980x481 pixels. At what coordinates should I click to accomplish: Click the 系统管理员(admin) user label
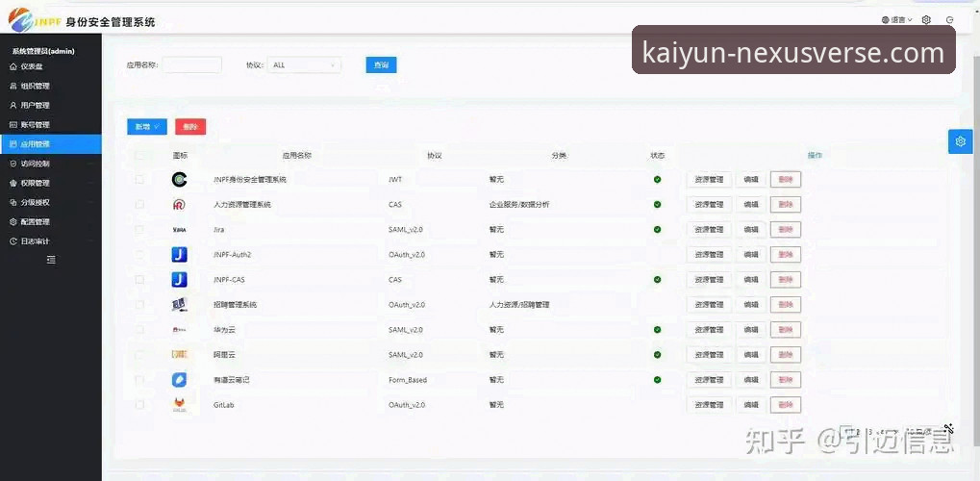point(43,51)
